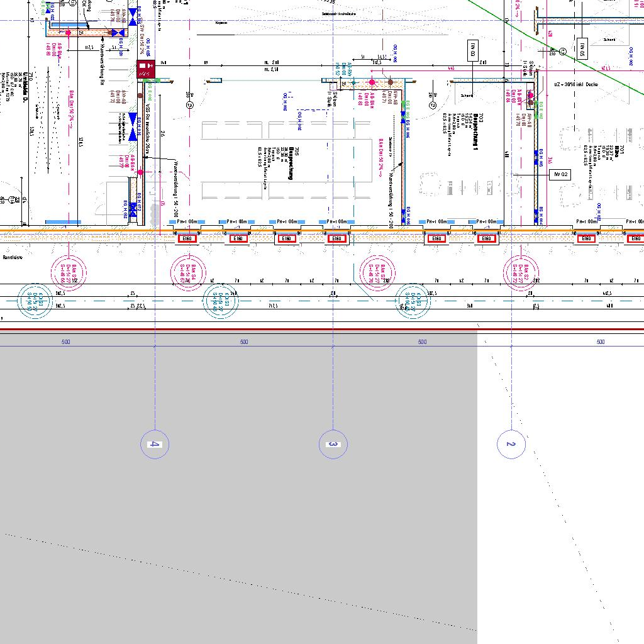Click the IW 03 wall tag
Viewport: 644px width, 644px height.
point(473,50)
